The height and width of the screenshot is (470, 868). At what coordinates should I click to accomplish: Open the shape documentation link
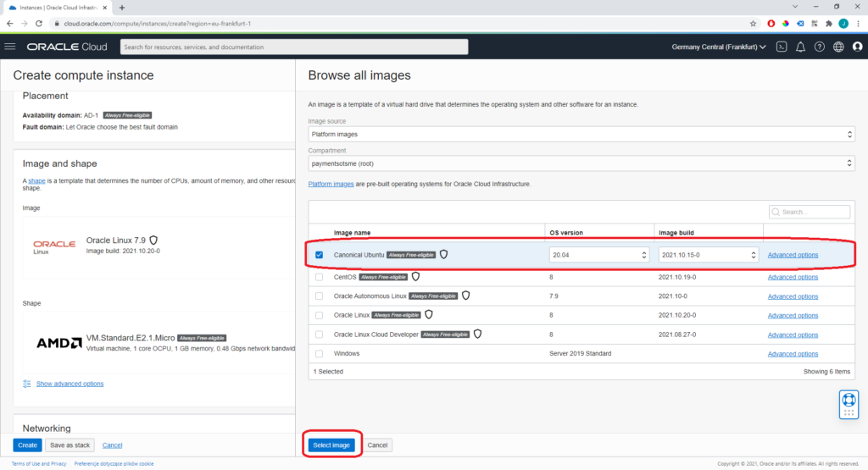36,181
